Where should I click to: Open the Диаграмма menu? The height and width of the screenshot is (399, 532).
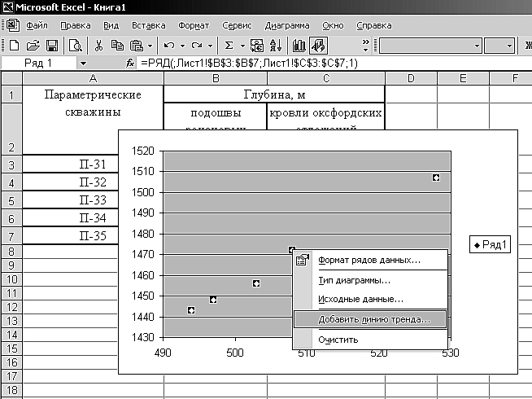point(287,25)
